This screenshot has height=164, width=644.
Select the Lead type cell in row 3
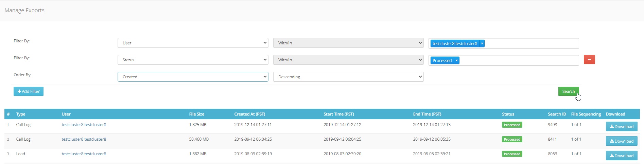click(21, 154)
